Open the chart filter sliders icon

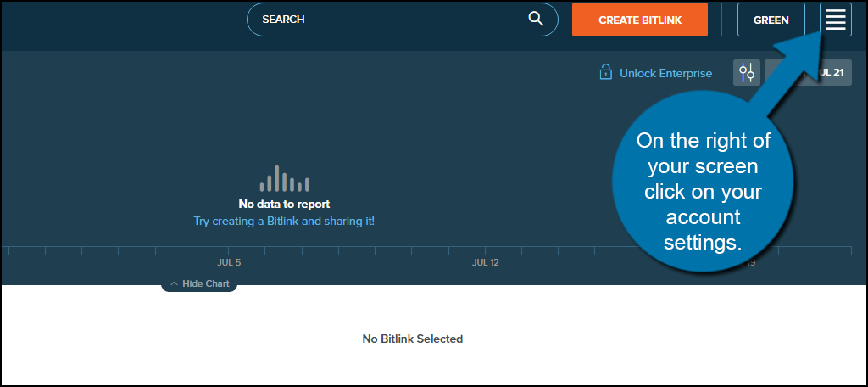click(746, 73)
